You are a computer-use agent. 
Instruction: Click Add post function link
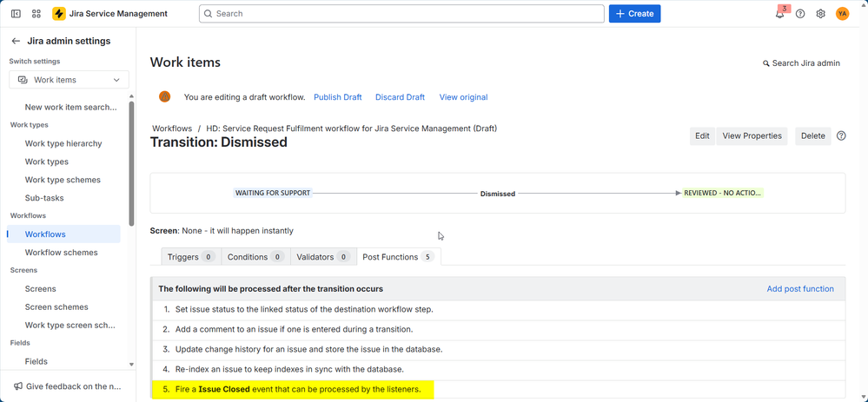pyautogui.click(x=800, y=288)
